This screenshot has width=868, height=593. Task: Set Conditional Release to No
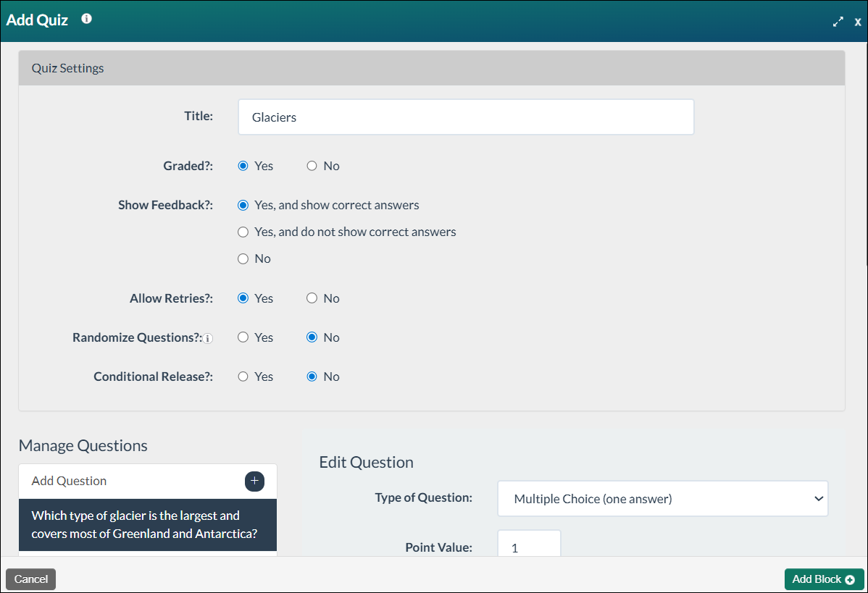click(312, 376)
